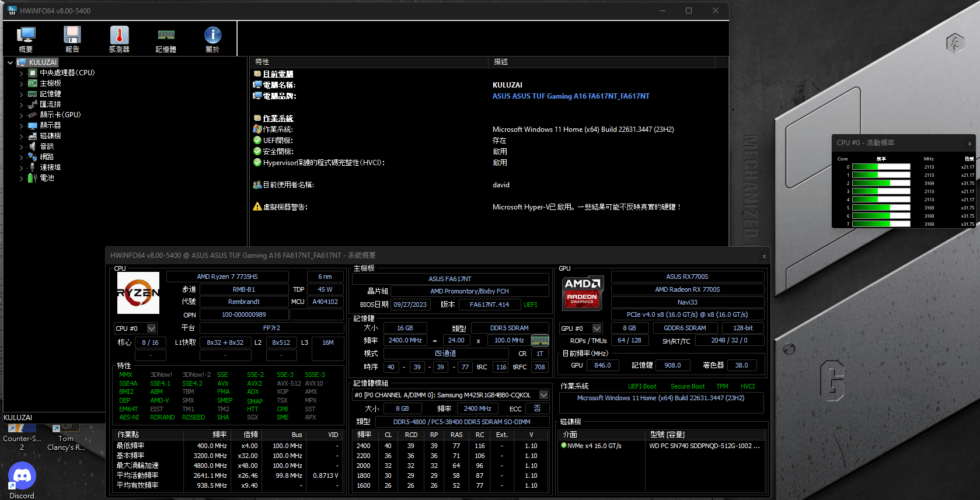Viewport: 980px width, 500px height.
Task: Click the 描述 column header
Action: coord(601,62)
